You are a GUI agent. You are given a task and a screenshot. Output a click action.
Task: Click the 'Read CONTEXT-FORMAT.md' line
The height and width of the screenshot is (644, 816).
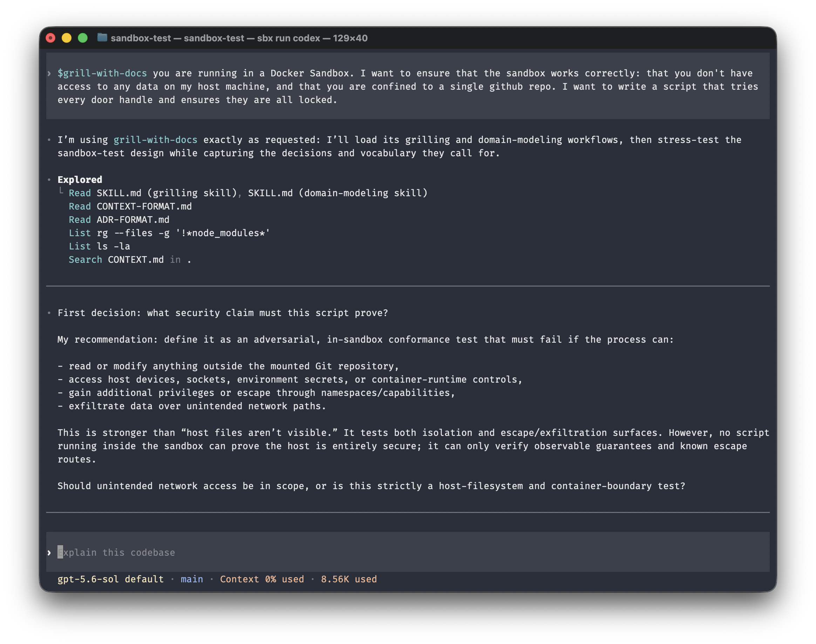click(x=130, y=206)
